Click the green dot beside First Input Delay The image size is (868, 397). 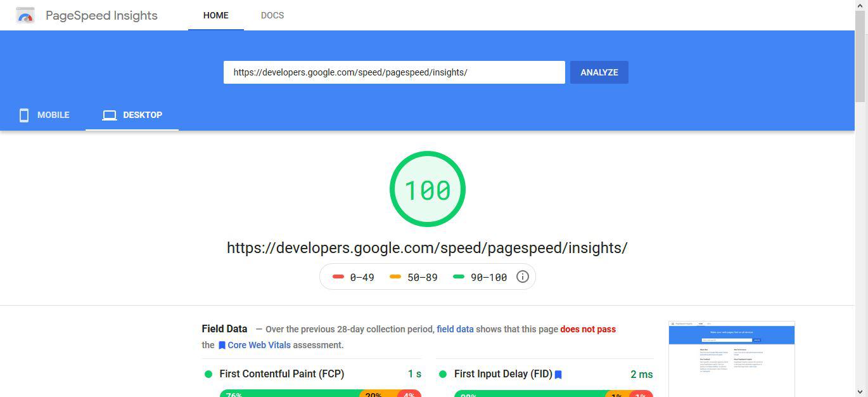click(443, 374)
